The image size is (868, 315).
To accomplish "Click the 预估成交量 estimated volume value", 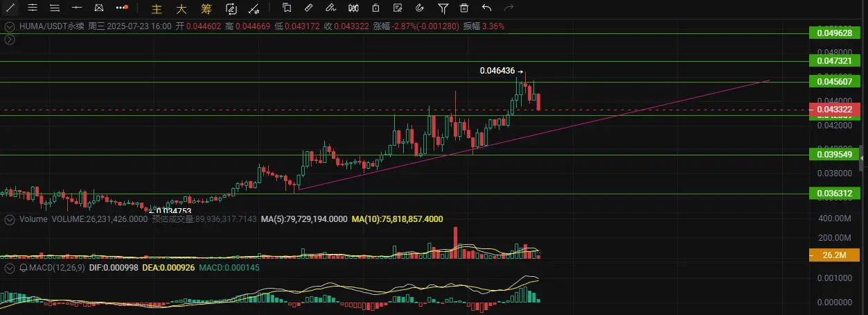I will point(204,219).
